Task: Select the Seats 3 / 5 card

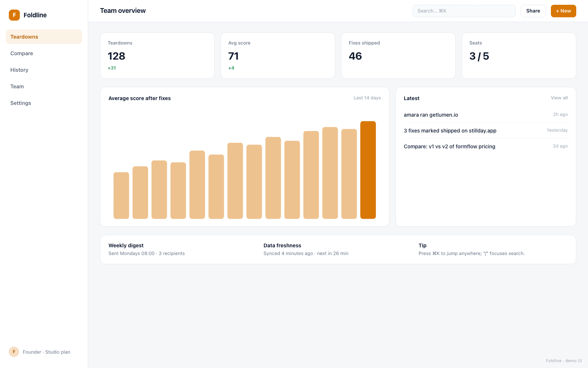Action: point(519,56)
